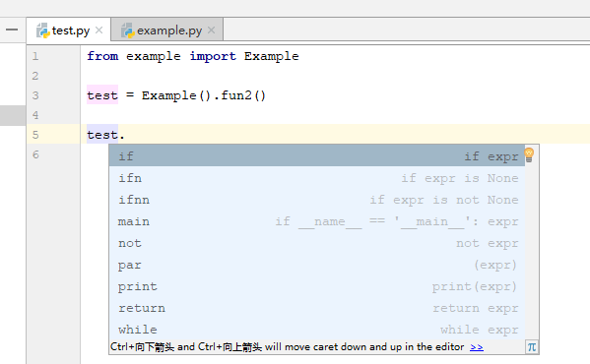This screenshot has height=364, width=590.
Task: Click the 'if expr is not None' hint text
Action: click(444, 200)
